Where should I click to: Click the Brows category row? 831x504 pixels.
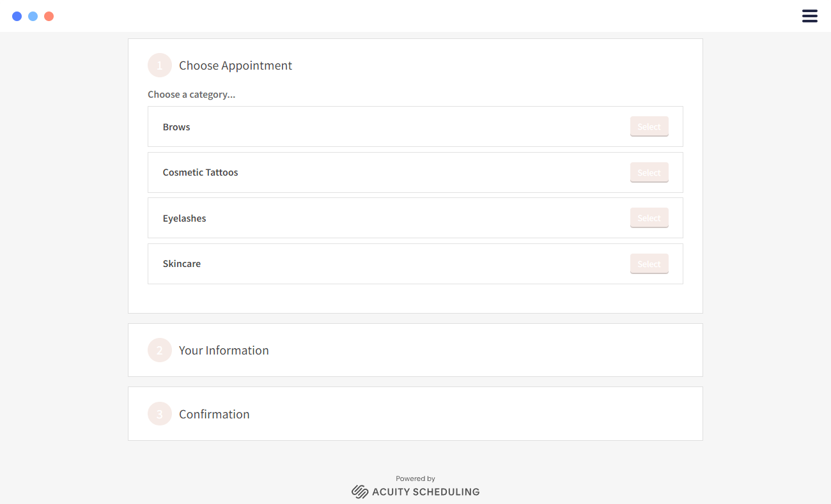coord(384,126)
